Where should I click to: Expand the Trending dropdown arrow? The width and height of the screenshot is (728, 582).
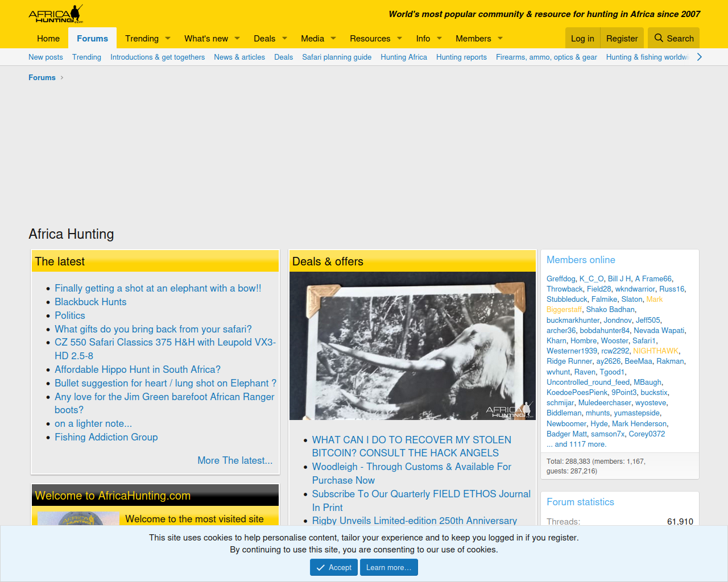click(168, 38)
